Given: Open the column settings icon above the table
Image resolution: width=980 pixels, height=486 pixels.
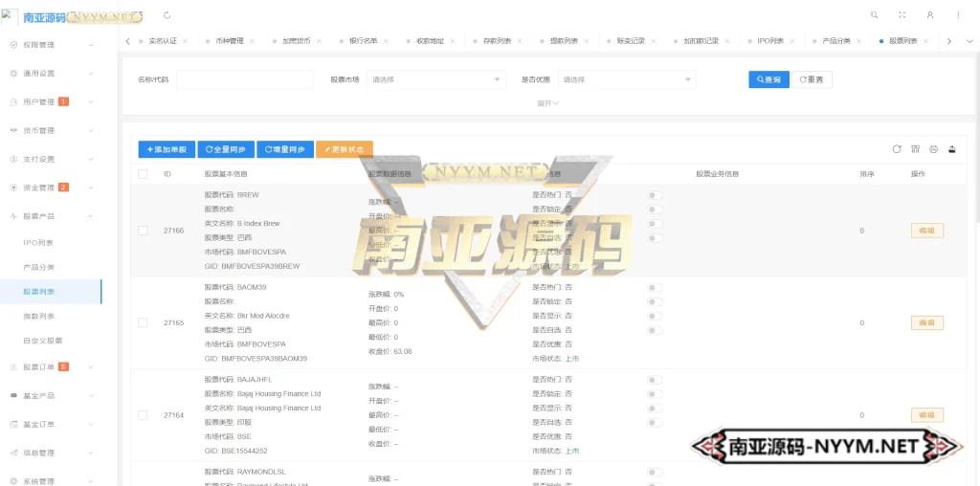Looking at the screenshot, I should (x=916, y=149).
